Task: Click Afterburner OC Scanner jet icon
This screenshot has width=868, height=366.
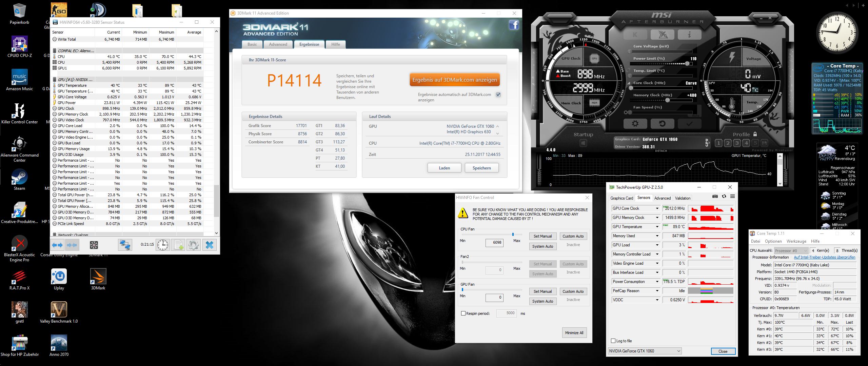Action: (x=662, y=35)
